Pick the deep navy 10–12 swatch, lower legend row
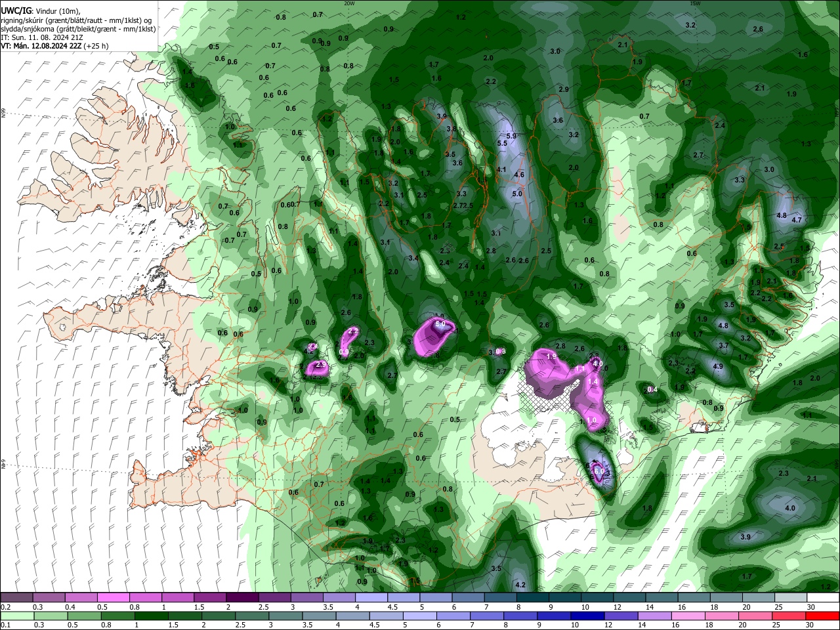The height and width of the screenshot is (630, 840). click(x=587, y=616)
